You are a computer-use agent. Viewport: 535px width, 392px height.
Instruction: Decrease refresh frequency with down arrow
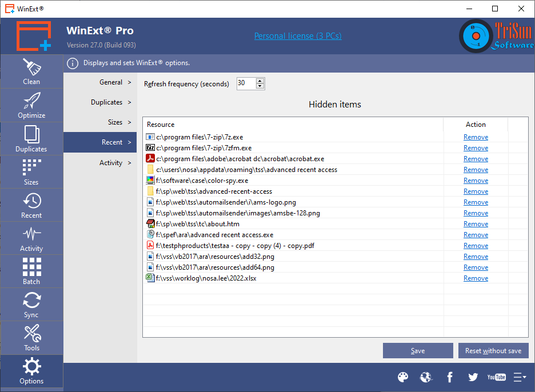(x=260, y=86)
